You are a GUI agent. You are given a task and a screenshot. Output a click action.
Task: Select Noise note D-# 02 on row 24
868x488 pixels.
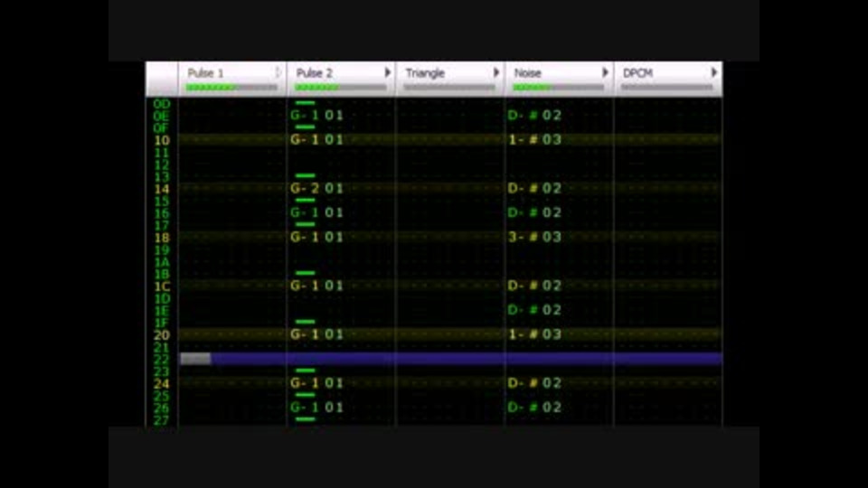pyautogui.click(x=534, y=383)
